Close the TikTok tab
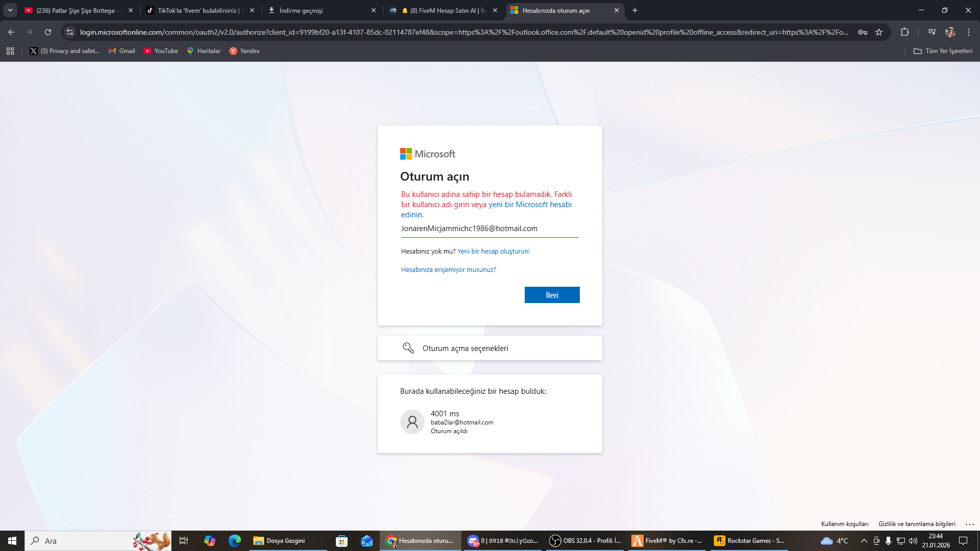The image size is (980, 551). point(252,10)
